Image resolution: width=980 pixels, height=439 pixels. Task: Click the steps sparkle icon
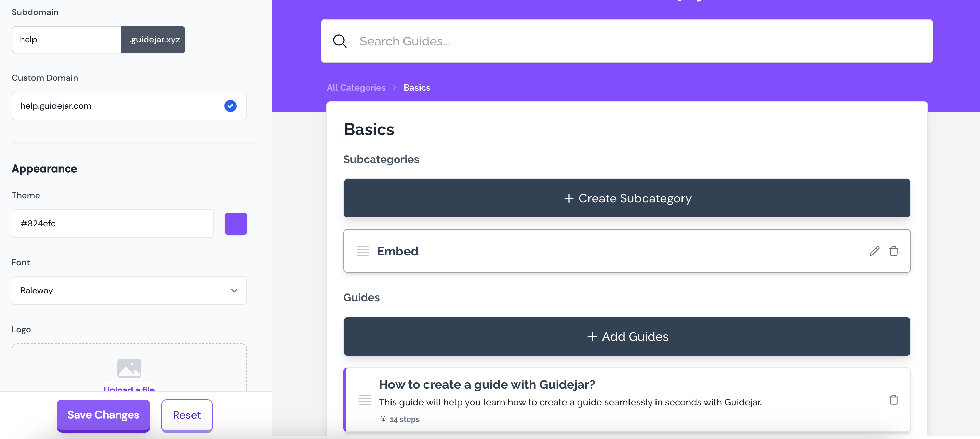pyautogui.click(x=383, y=419)
